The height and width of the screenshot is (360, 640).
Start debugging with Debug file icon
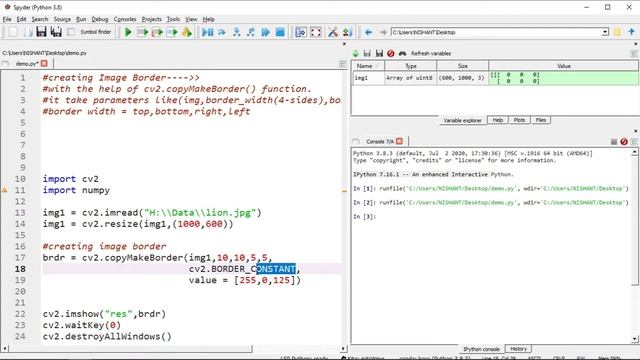[207, 32]
